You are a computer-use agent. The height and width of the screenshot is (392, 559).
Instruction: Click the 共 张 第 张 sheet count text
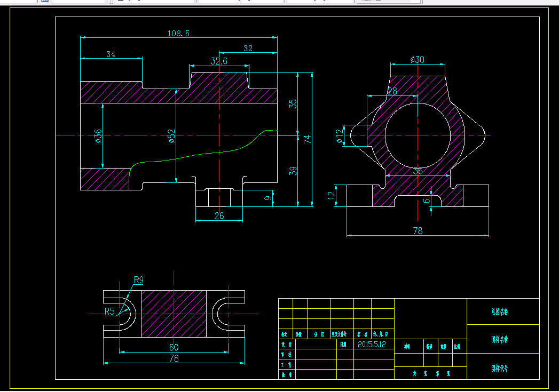tap(431, 373)
